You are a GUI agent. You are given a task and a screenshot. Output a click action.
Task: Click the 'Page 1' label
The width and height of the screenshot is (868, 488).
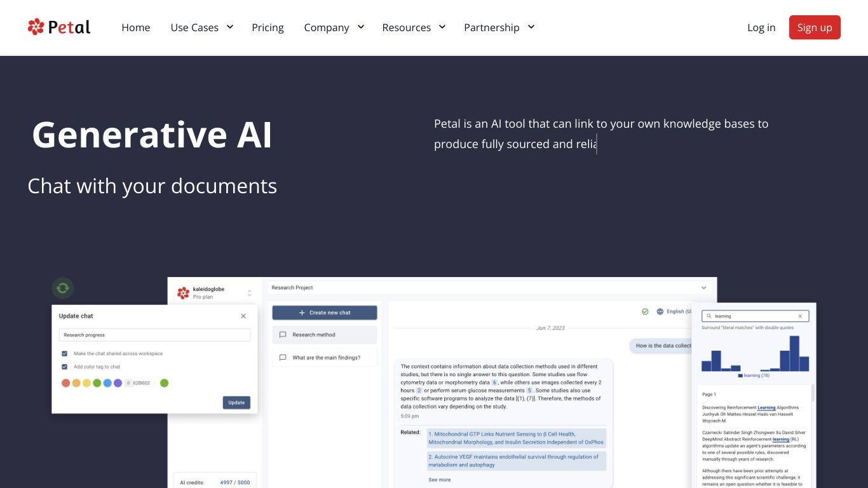pyautogui.click(x=709, y=394)
